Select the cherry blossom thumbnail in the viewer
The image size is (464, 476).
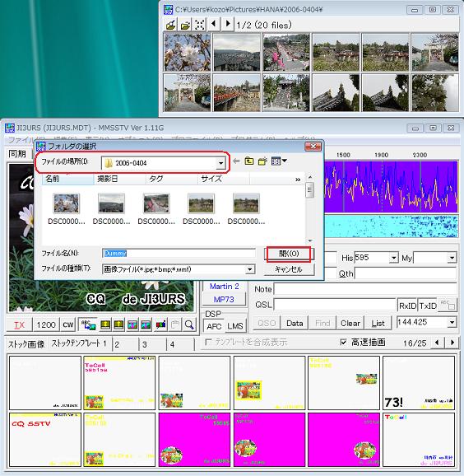(187, 52)
